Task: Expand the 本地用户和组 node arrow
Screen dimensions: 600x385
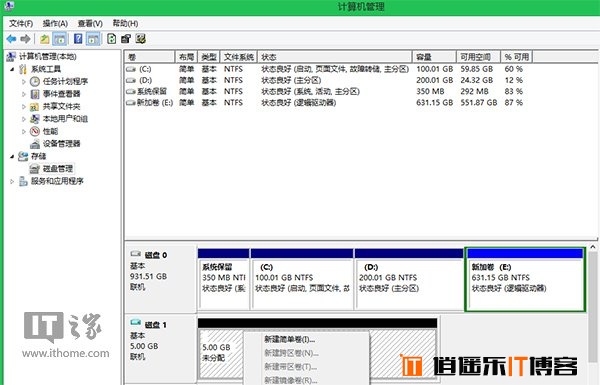Action: click(x=24, y=119)
